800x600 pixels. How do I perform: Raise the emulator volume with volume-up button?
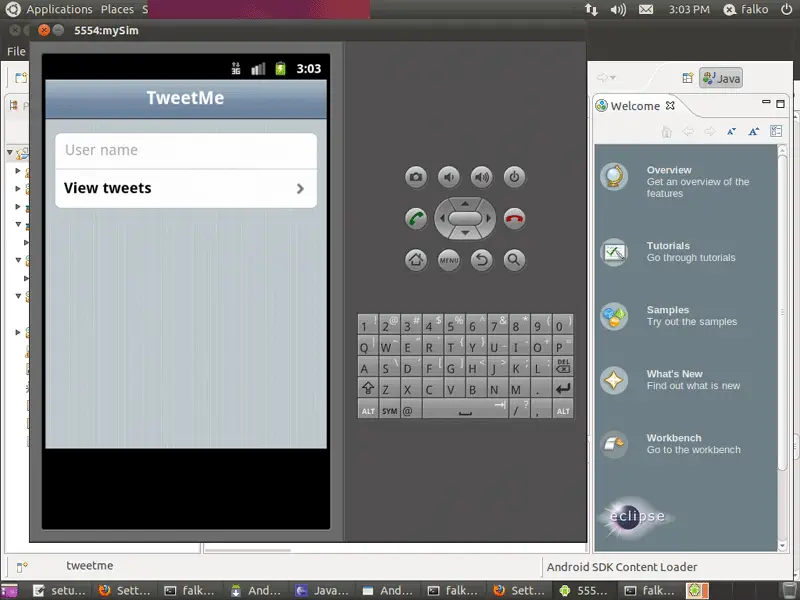(481, 177)
